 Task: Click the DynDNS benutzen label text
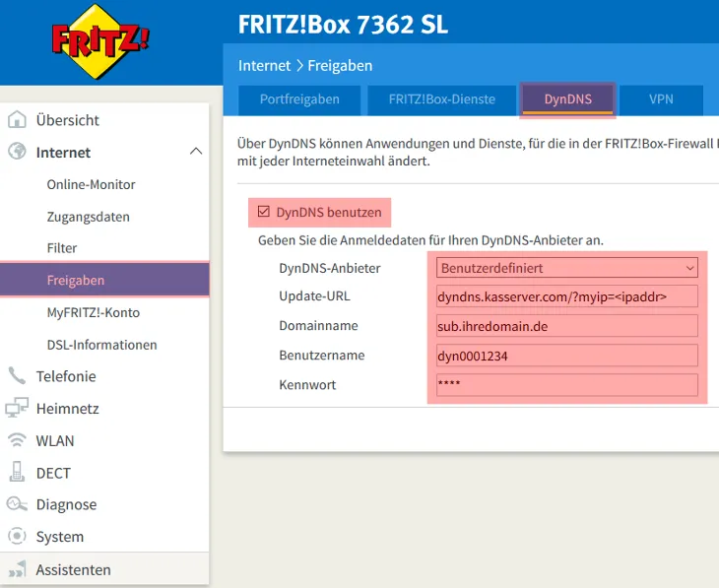329,213
